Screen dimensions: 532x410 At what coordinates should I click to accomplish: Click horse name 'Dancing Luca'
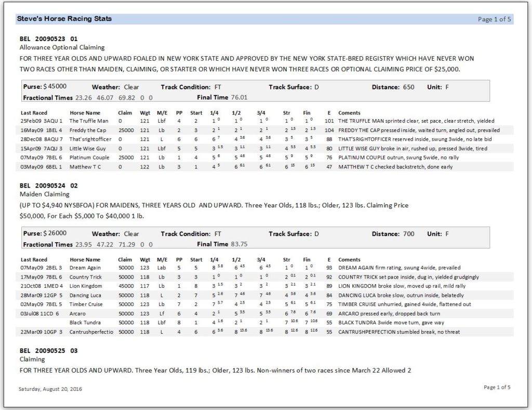pyautogui.click(x=85, y=296)
